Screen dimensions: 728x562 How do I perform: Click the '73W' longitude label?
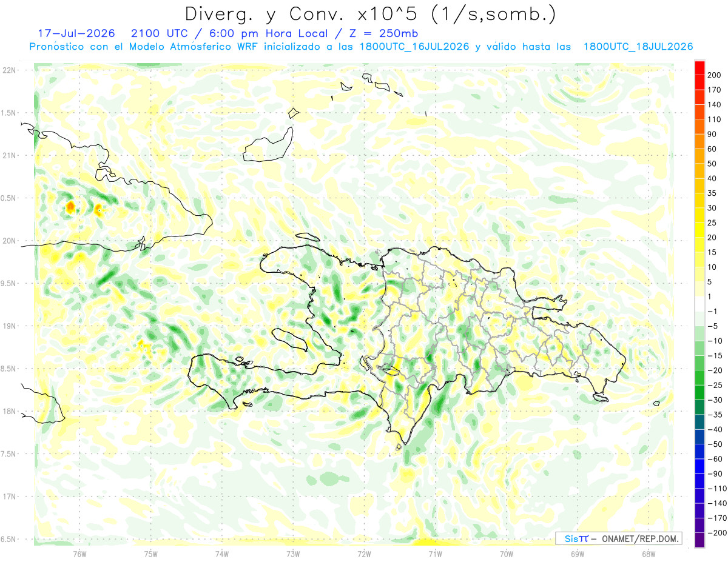point(293,554)
